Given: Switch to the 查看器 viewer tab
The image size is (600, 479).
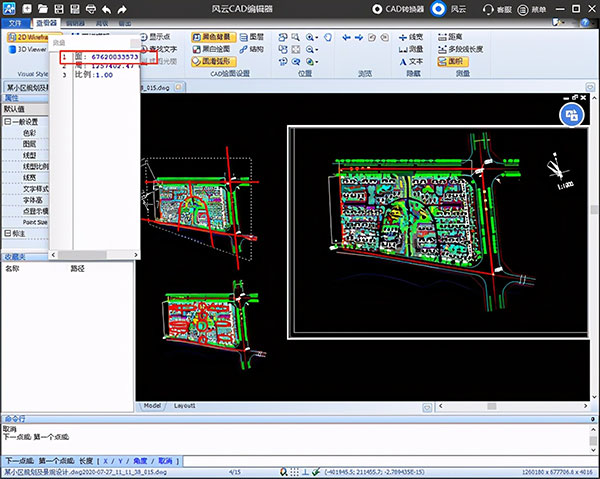Looking at the screenshot, I should click(x=46, y=23).
